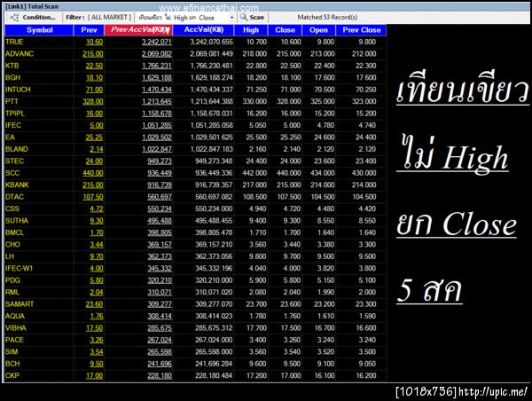Image resolution: width=532 pixels, height=401 pixels.
Task: Click BGH's AccVal 1,629,188.274
Action: 211,78
